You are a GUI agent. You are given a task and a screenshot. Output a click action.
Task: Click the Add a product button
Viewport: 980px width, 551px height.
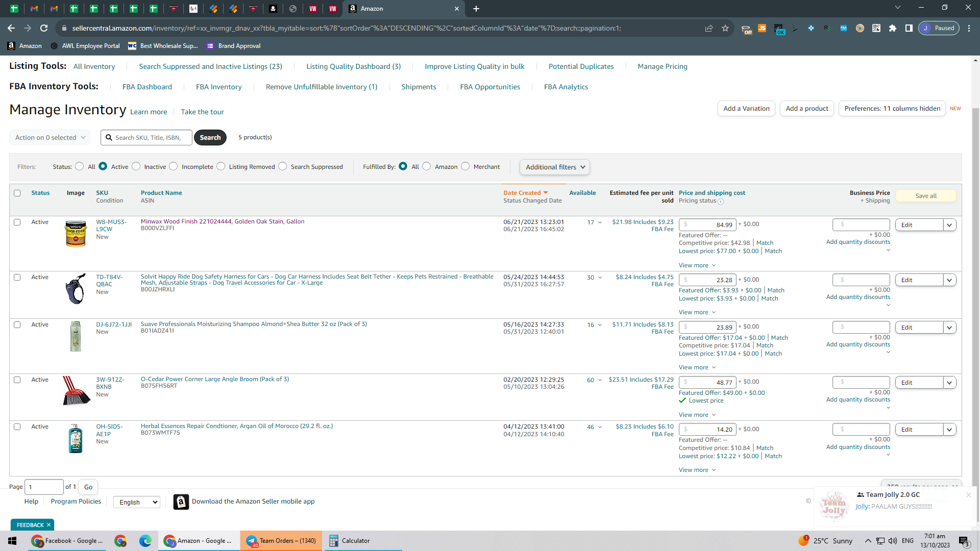point(807,109)
